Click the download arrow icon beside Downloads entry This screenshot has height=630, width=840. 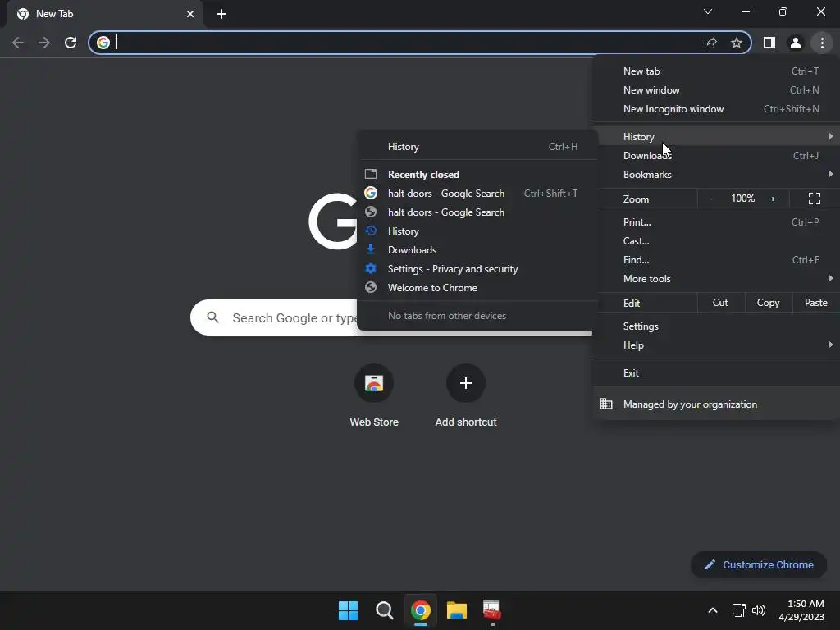click(x=371, y=249)
